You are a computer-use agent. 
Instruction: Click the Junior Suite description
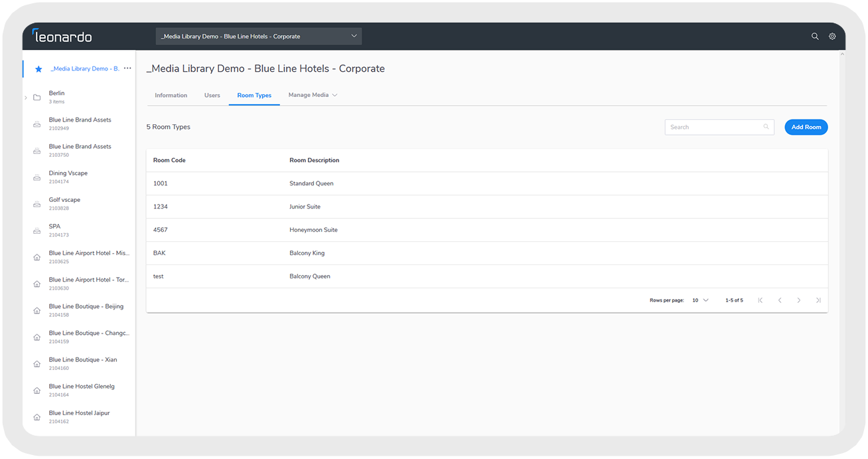305,207
